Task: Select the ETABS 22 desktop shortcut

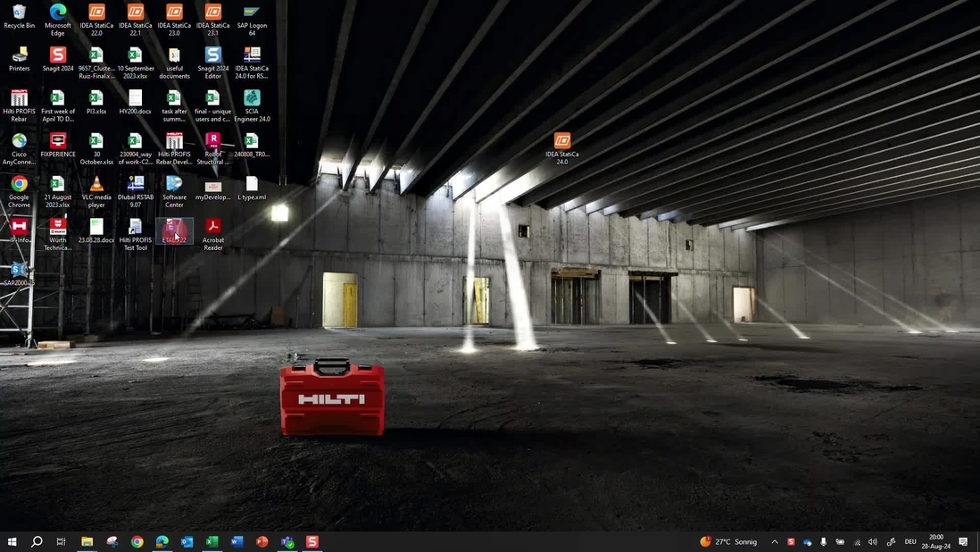Action: tap(174, 231)
